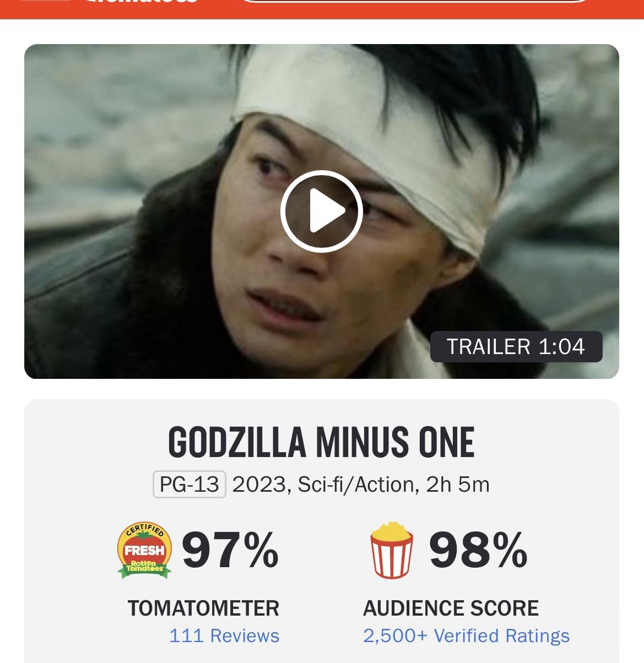Focus the search field in the header
This screenshot has height=663, width=644.
pos(415,1)
